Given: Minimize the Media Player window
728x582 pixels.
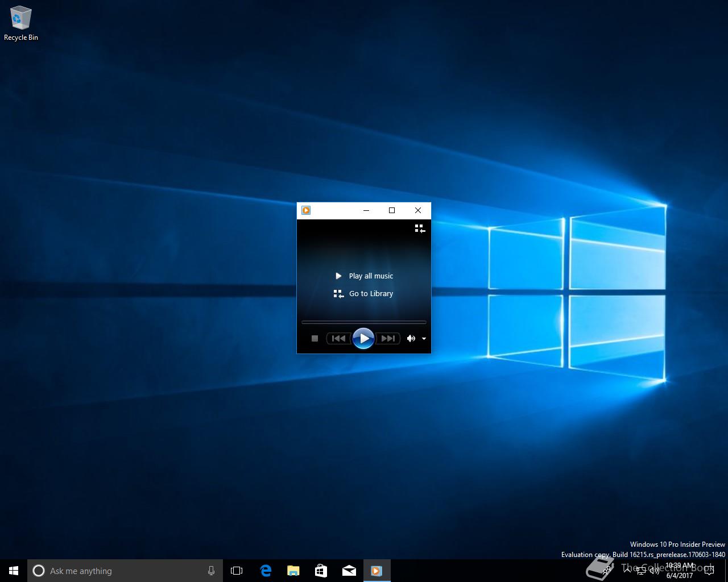Looking at the screenshot, I should (366, 210).
